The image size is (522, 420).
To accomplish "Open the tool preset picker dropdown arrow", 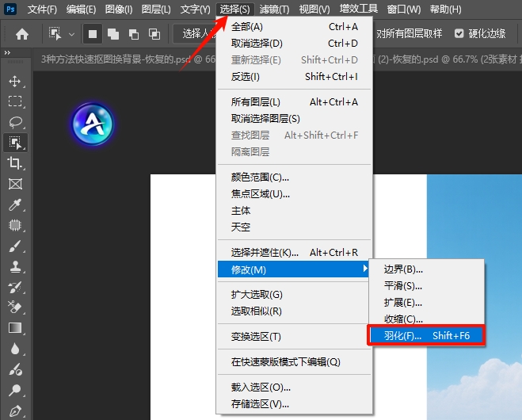I will tap(71, 35).
